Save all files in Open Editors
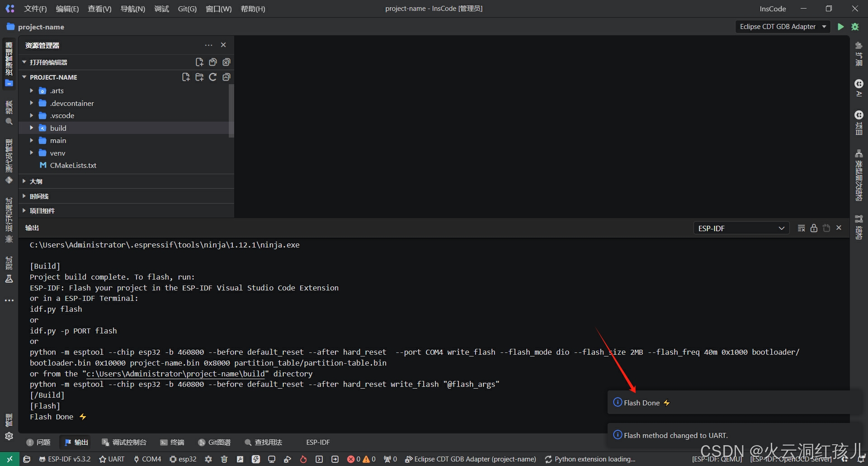 click(x=213, y=62)
